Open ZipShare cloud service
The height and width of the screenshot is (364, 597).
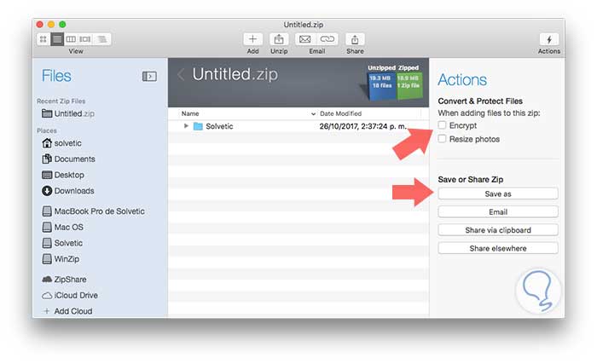tap(64, 280)
